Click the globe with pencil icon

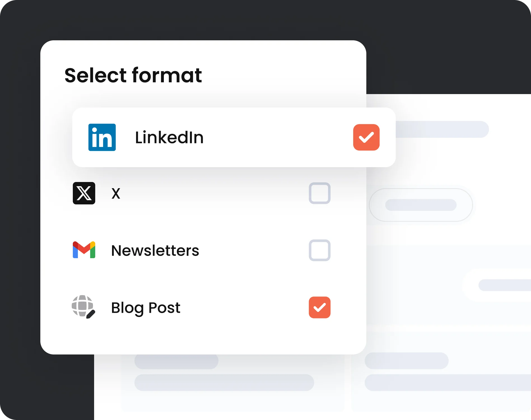point(83,307)
